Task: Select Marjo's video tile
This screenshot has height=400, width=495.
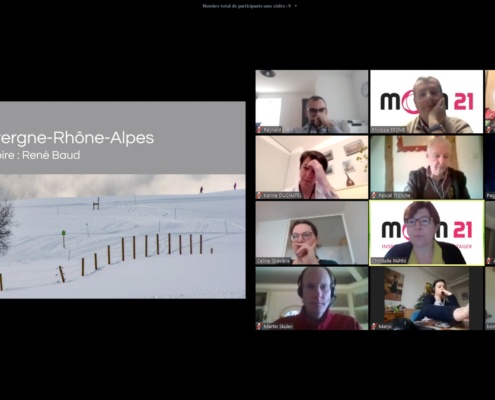Action: click(427, 298)
